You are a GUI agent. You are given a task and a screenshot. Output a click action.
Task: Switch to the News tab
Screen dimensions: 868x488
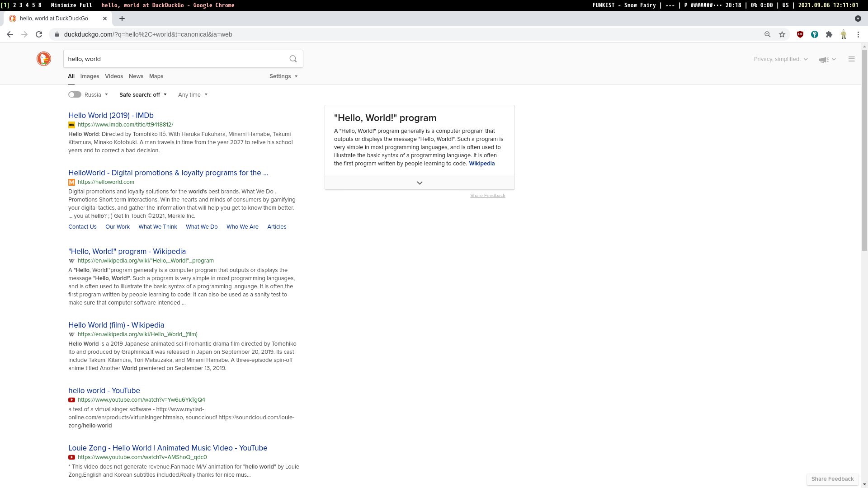[x=136, y=76]
